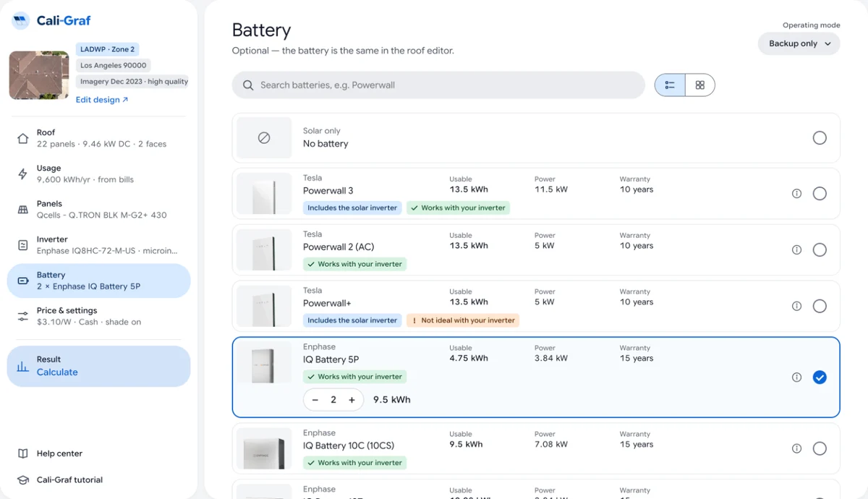Open the Backup only operating mode dropdown
This screenshot has height=499, width=868.
(799, 43)
